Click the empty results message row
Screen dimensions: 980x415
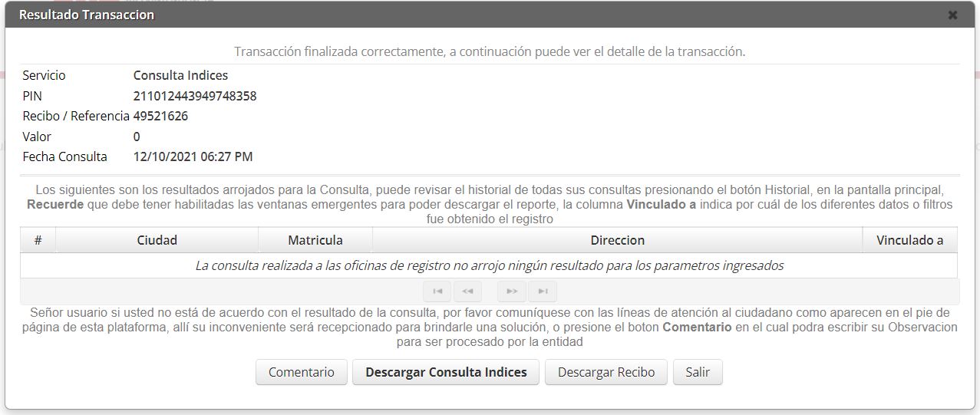click(x=489, y=265)
